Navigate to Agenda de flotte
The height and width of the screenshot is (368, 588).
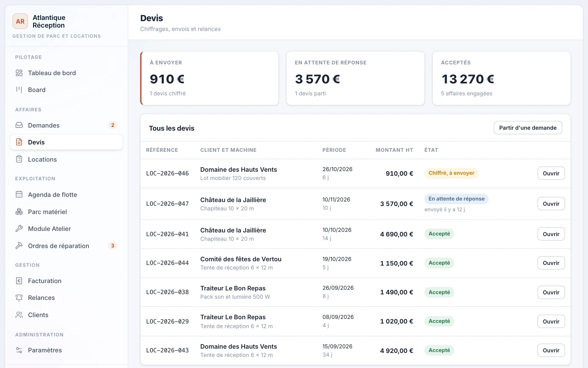click(66, 194)
